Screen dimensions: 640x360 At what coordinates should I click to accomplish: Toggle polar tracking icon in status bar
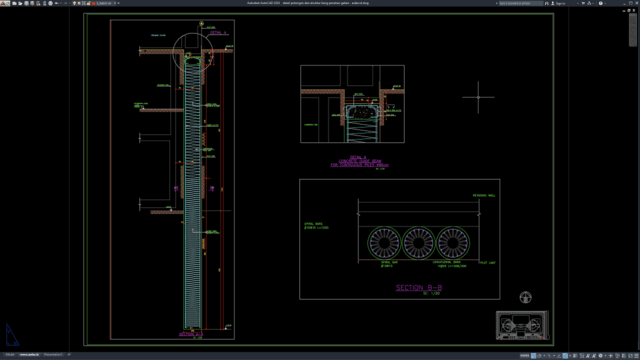[539, 356]
